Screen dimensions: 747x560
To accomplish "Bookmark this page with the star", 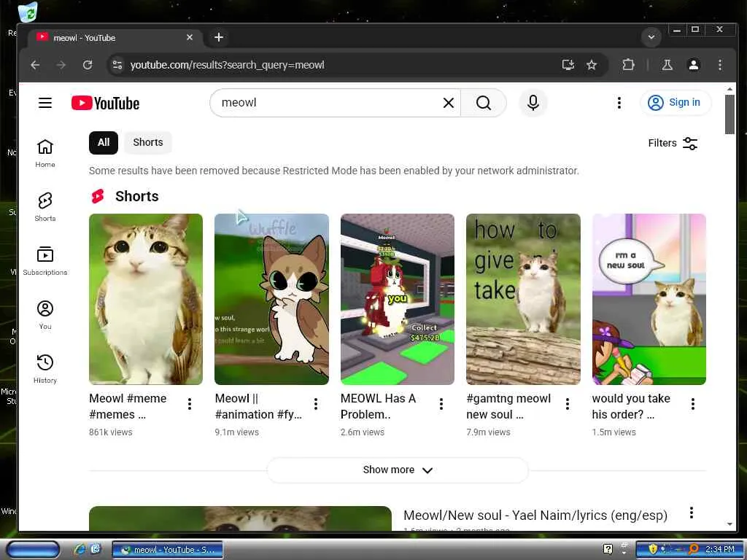I will (x=591, y=65).
